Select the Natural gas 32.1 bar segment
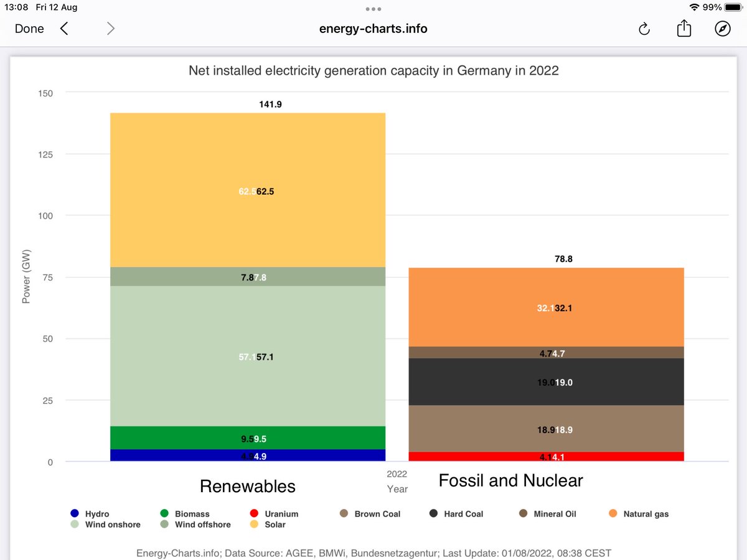This screenshot has width=747, height=560. pyautogui.click(x=546, y=307)
